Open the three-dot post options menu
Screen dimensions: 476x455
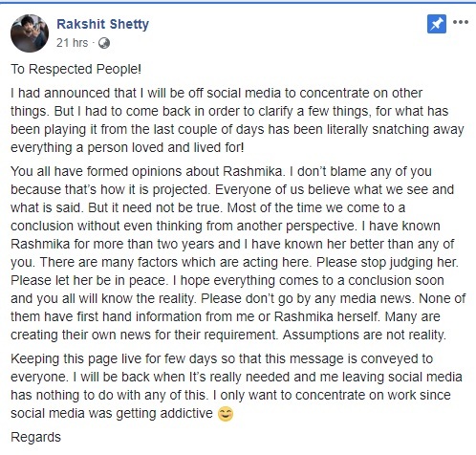[x=461, y=22]
